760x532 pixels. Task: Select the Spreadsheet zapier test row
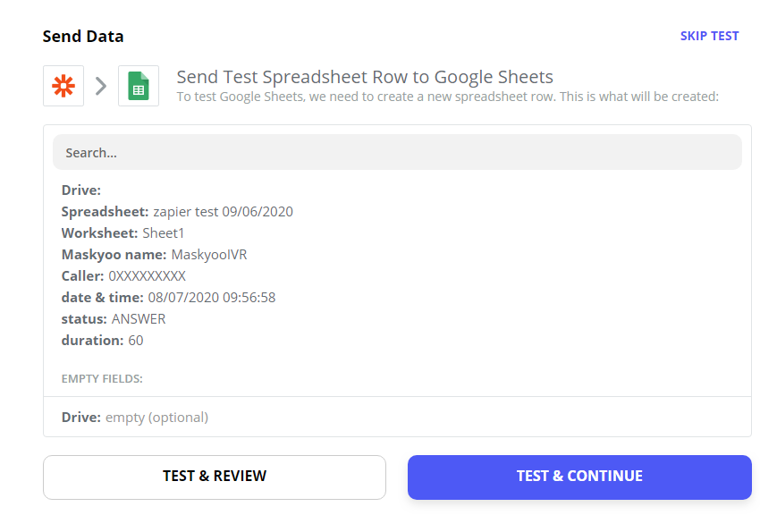177,212
